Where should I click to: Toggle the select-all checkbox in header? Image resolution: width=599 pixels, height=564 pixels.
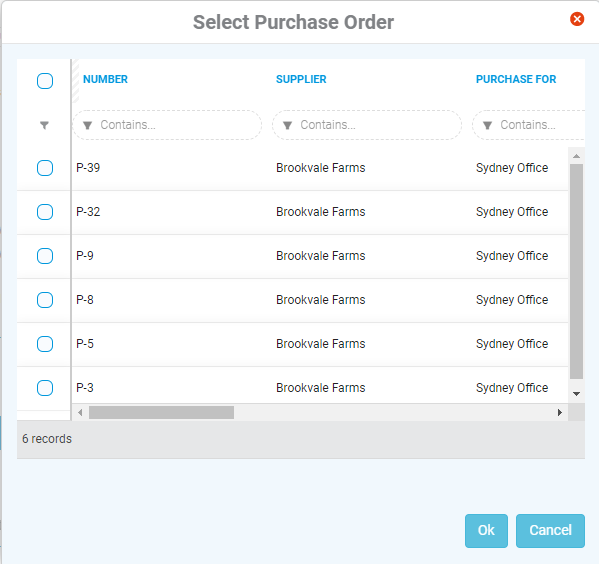pos(45,81)
